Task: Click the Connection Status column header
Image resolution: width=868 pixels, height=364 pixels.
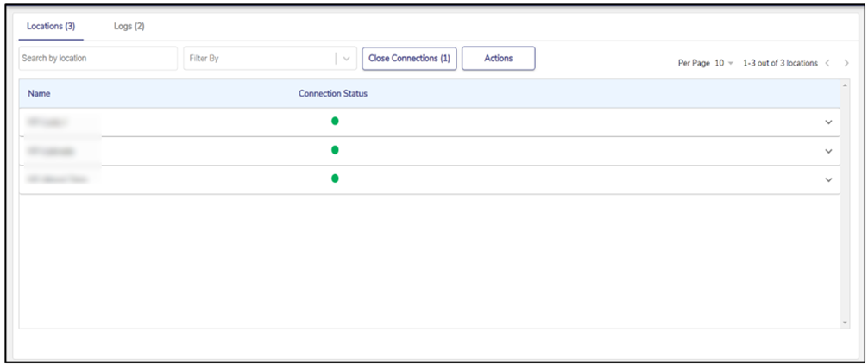Action: pos(333,93)
